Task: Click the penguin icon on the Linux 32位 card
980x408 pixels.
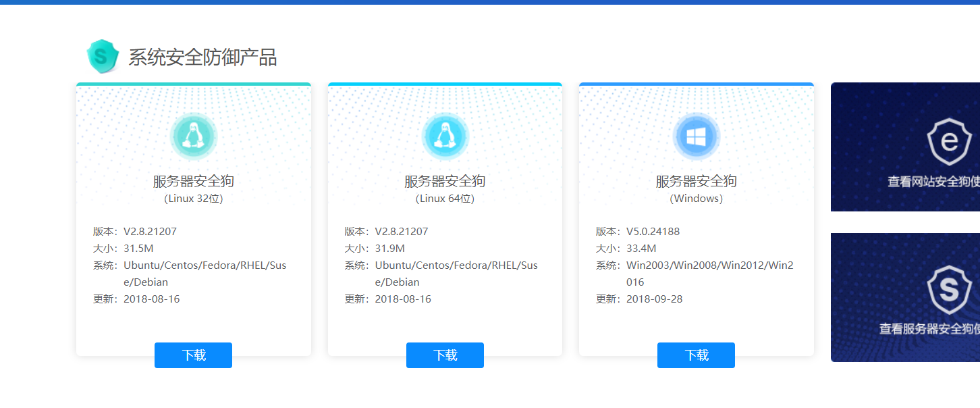Action: coord(194,136)
